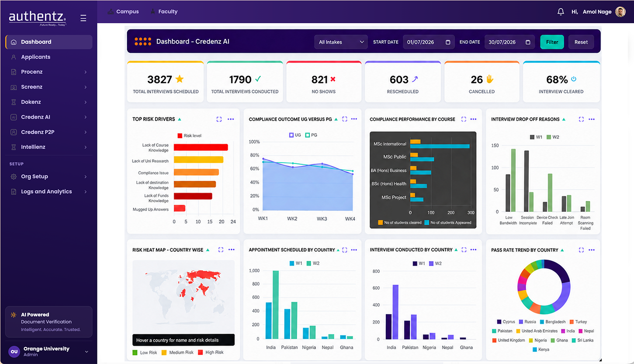The width and height of the screenshot is (634, 364).
Task: Click the Org Setup gear icon
Action: (14, 177)
